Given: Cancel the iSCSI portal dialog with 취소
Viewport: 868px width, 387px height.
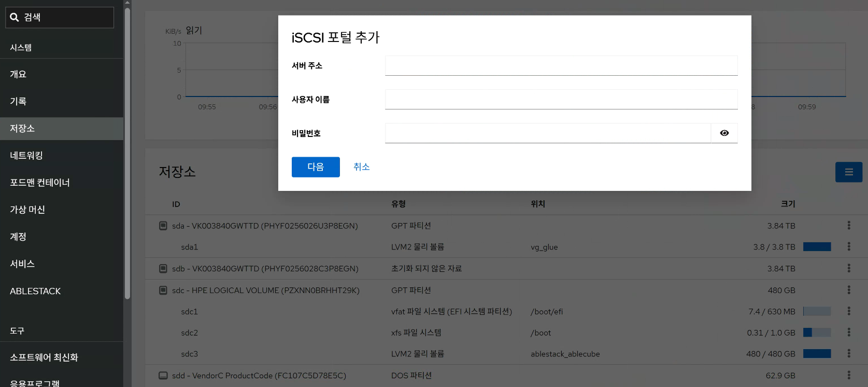Looking at the screenshot, I should [x=362, y=167].
